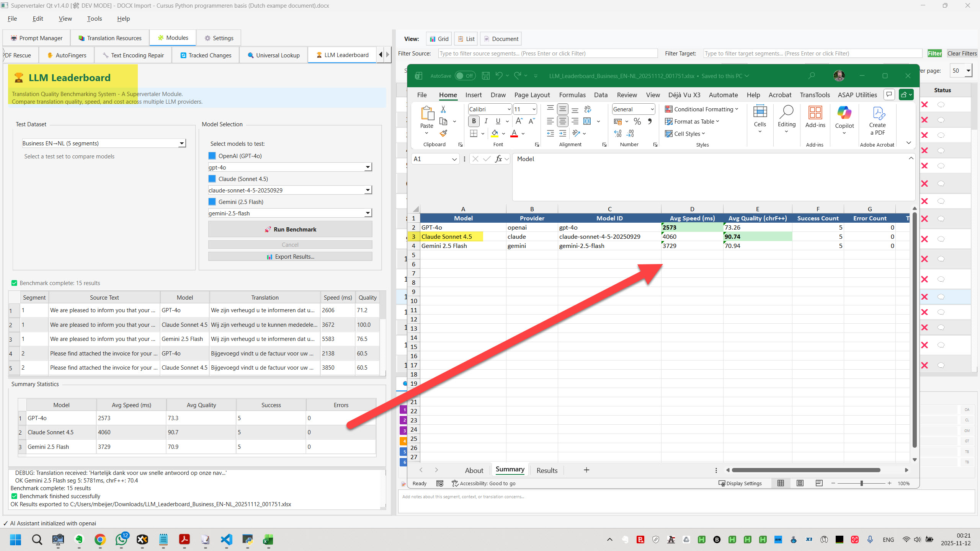Click the Excel zoom slider handle
This screenshot has width=980, height=551.
tap(861, 483)
